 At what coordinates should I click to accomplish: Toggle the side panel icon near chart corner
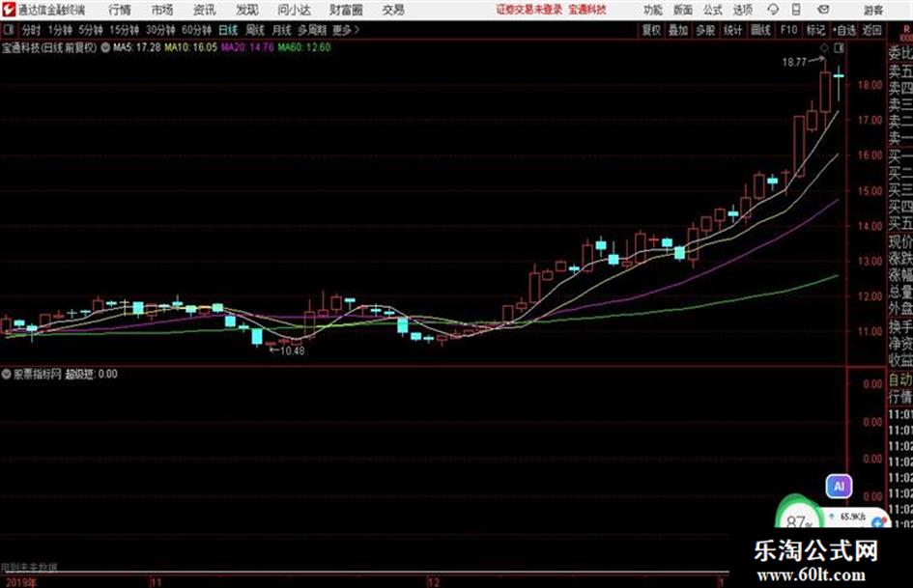tap(839, 47)
